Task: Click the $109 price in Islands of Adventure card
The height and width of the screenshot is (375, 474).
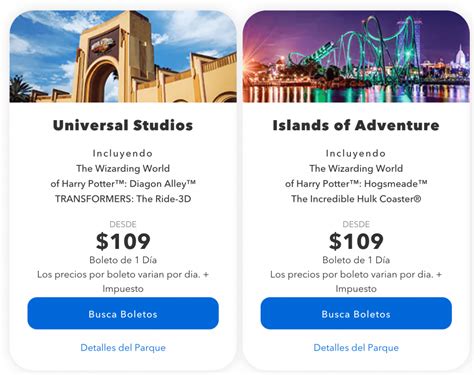Action: tap(356, 241)
